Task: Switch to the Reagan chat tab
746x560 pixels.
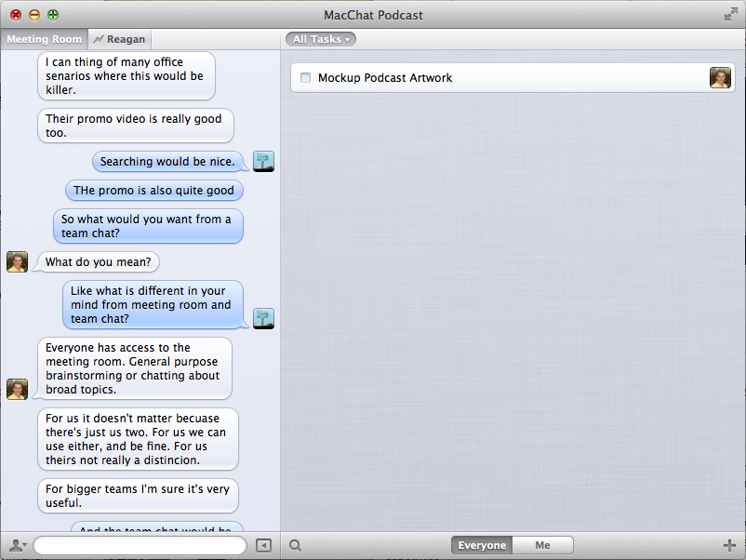Action: [x=119, y=39]
